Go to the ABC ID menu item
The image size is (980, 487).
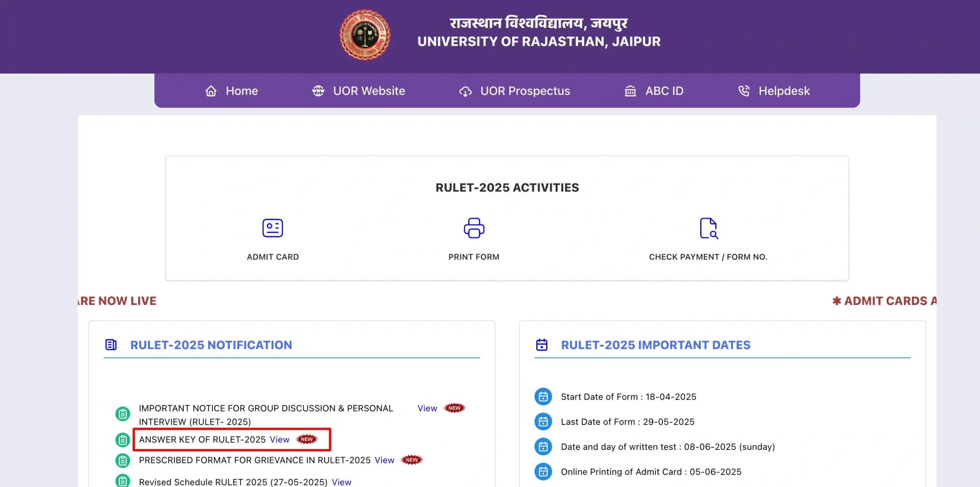pos(664,91)
